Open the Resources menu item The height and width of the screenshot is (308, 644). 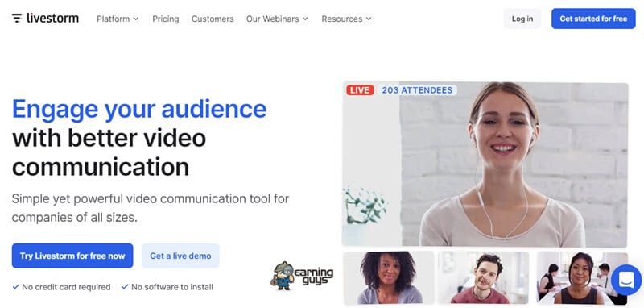[x=341, y=19]
